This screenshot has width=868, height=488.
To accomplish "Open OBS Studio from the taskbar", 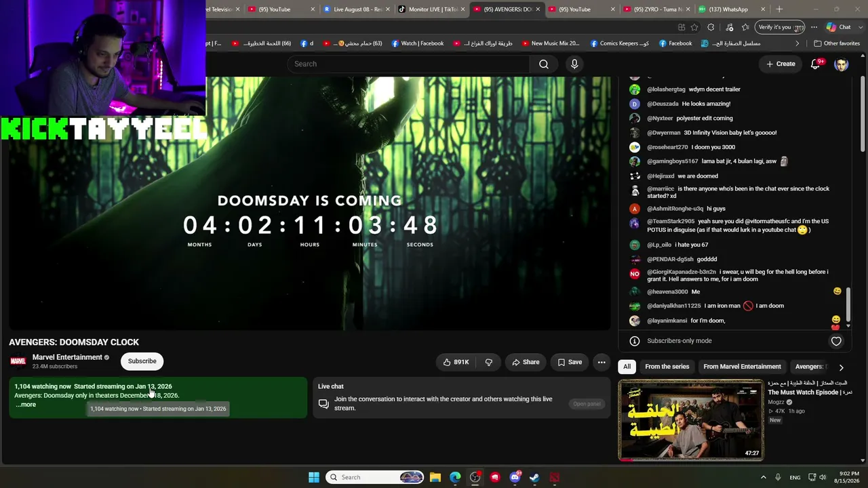I will click(475, 477).
